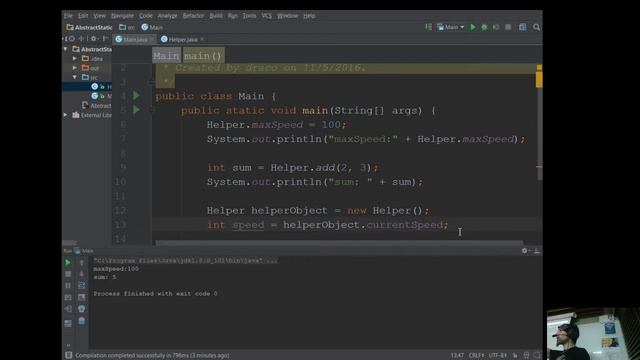Open the View menu
This screenshot has height=360, width=640.
click(x=99, y=16)
